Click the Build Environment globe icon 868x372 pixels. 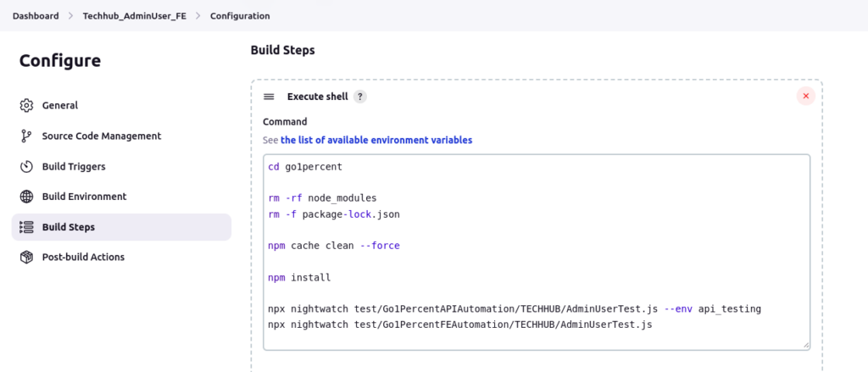[x=25, y=197]
